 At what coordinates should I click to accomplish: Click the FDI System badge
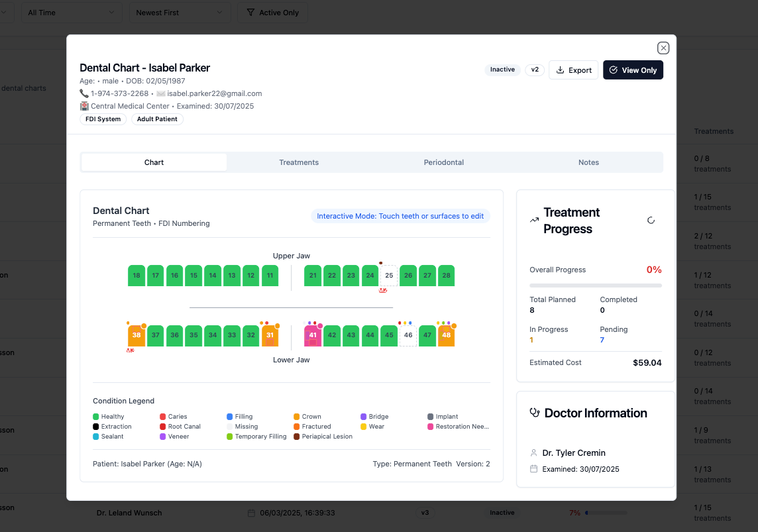103,119
